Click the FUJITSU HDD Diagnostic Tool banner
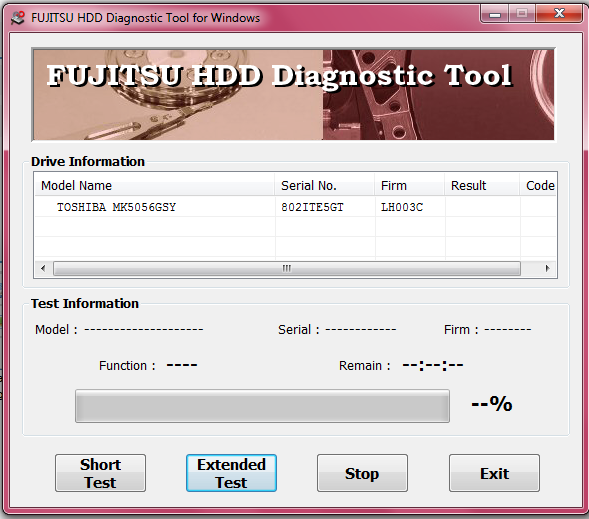Viewport: 589px width, 519px height. (x=293, y=95)
